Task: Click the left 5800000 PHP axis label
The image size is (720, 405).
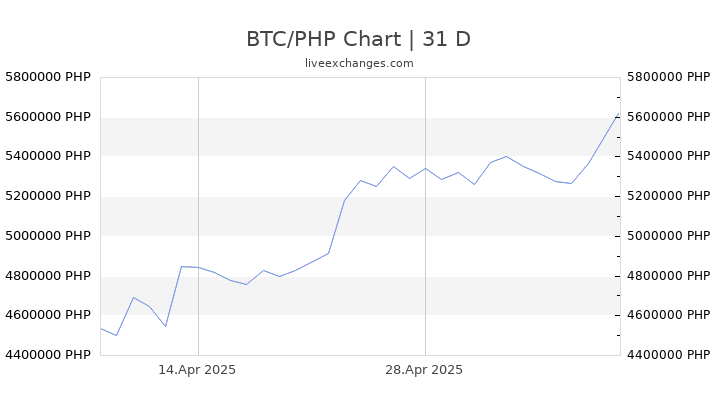Action: (48, 77)
